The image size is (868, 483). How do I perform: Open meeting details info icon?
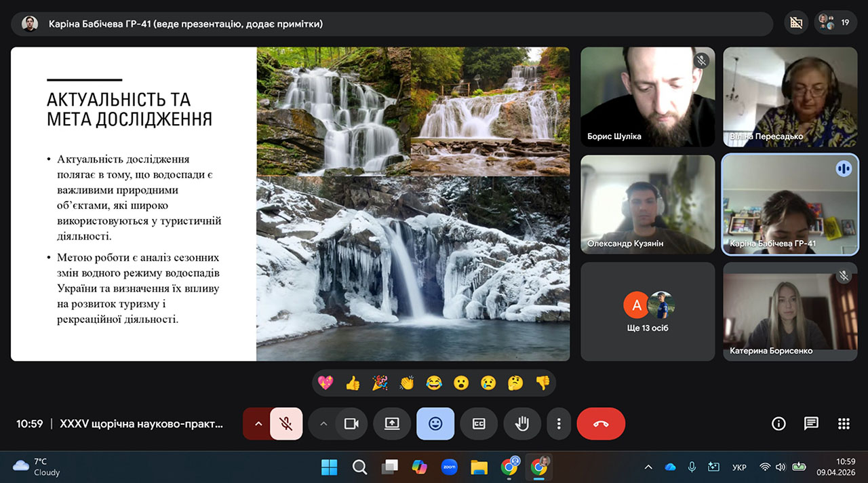pyautogui.click(x=778, y=424)
